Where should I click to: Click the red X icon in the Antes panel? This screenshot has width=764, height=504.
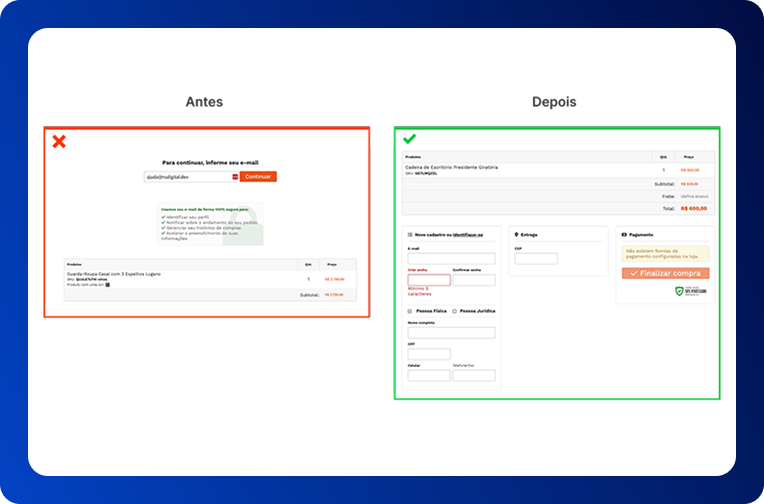59,141
